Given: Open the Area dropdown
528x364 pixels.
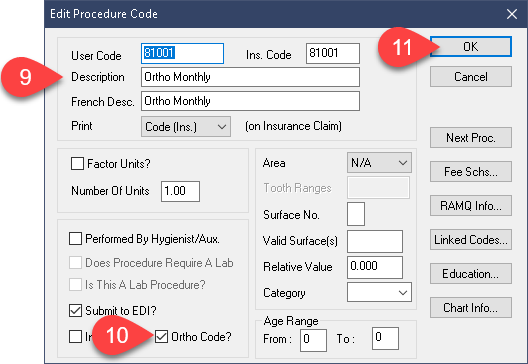Looking at the screenshot, I should click(x=379, y=163).
